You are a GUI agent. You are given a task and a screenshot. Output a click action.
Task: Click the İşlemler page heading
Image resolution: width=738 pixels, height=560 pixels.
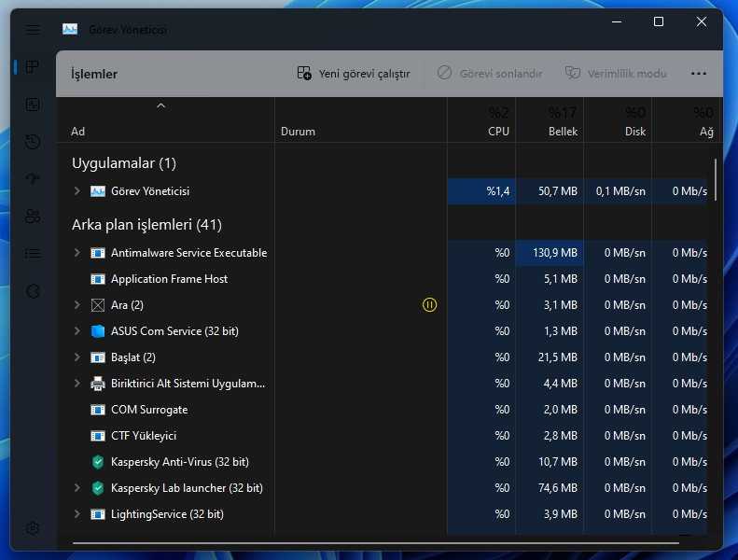click(94, 74)
